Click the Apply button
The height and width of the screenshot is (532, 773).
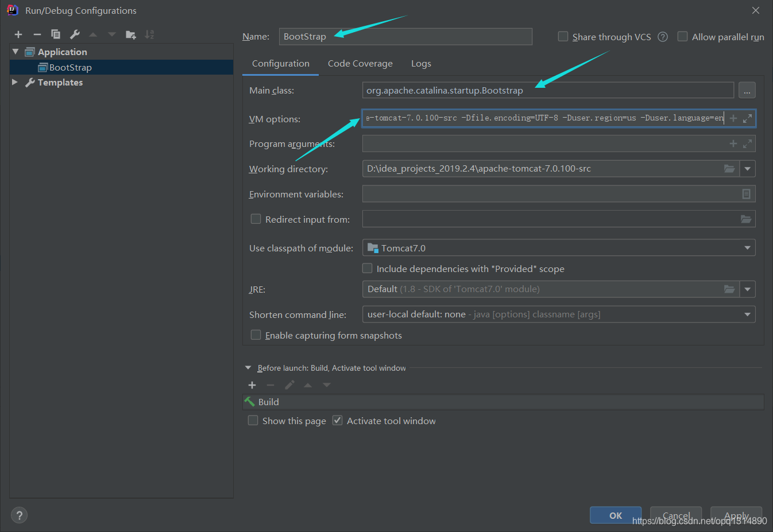coord(736,515)
